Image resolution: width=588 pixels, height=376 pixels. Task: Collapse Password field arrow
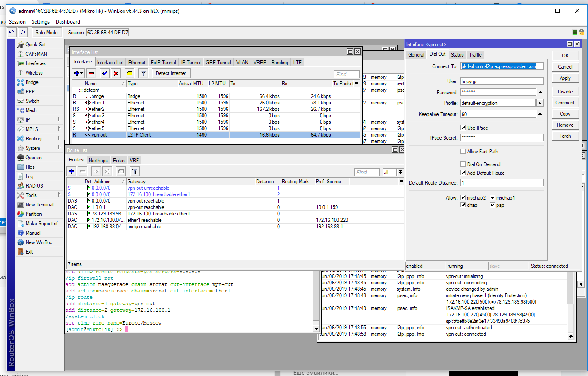click(540, 92)
